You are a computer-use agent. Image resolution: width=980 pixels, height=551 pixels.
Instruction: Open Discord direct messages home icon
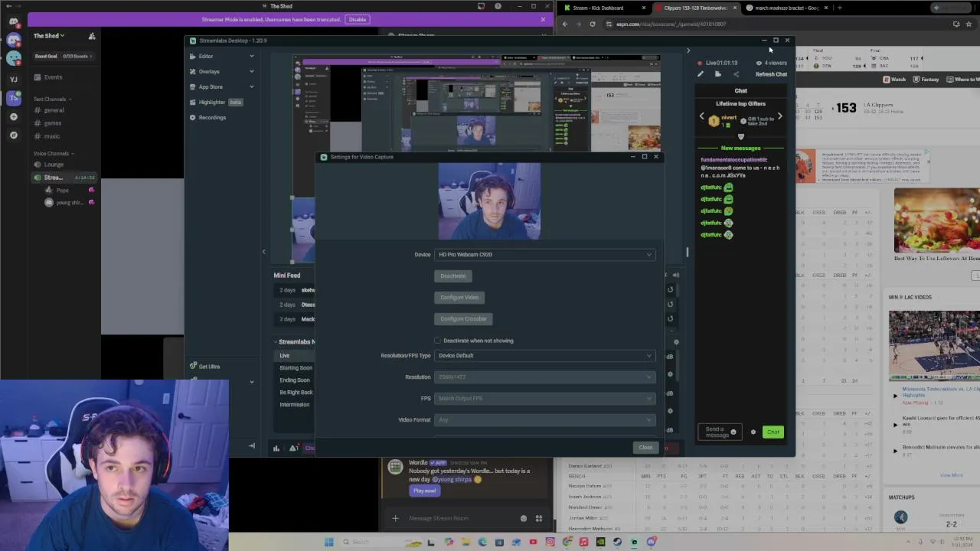13,21
